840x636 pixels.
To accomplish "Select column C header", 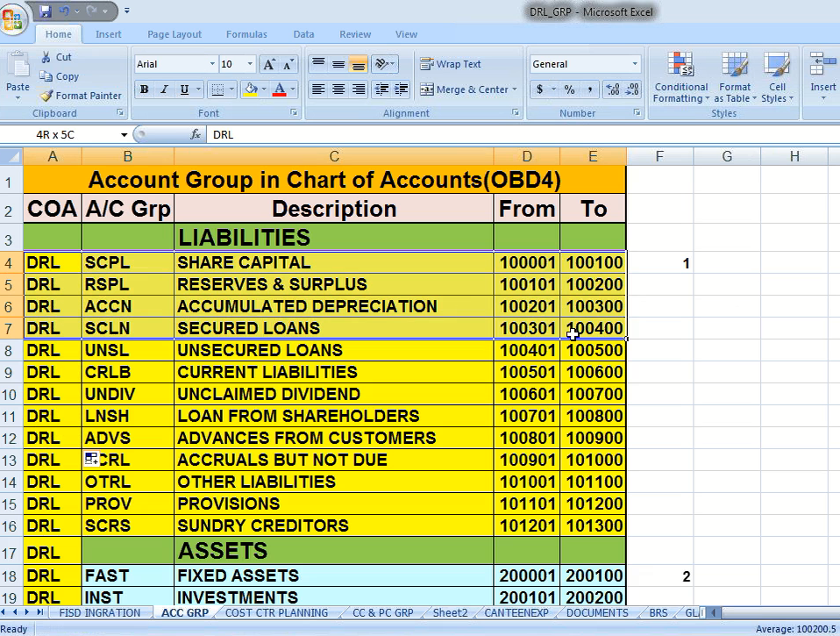I will (x=334, y=156).
